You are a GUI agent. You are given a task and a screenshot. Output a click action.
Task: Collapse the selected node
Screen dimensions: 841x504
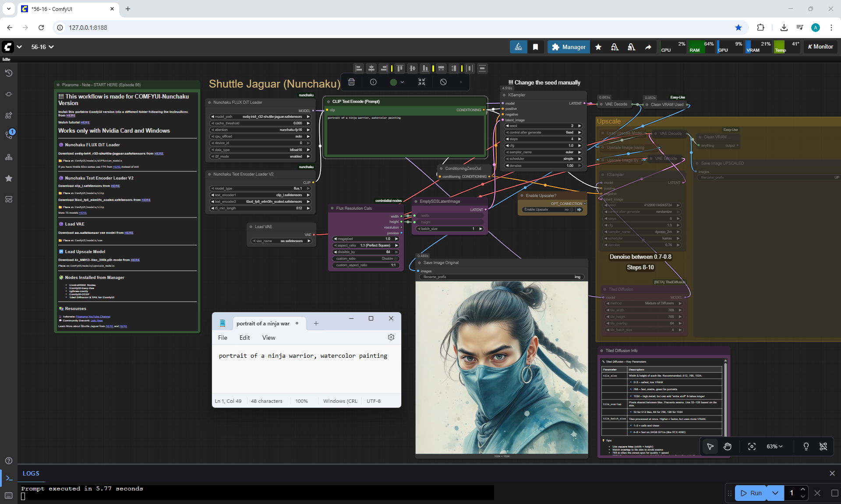(421, 82)
